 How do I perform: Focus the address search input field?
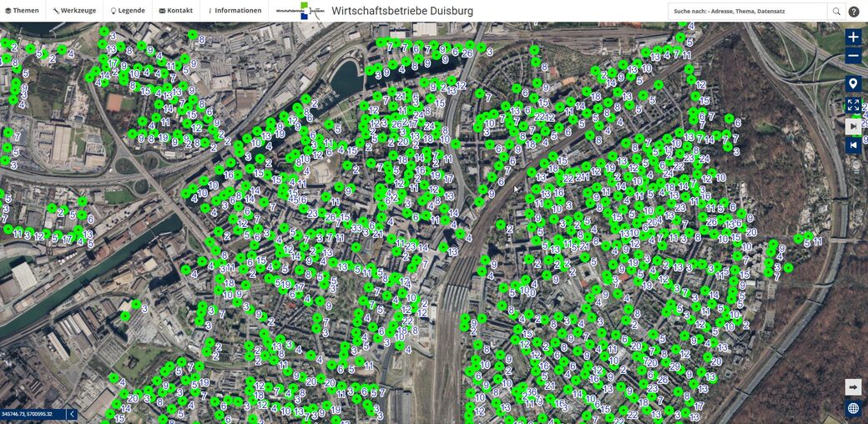[x=748, y=11]
